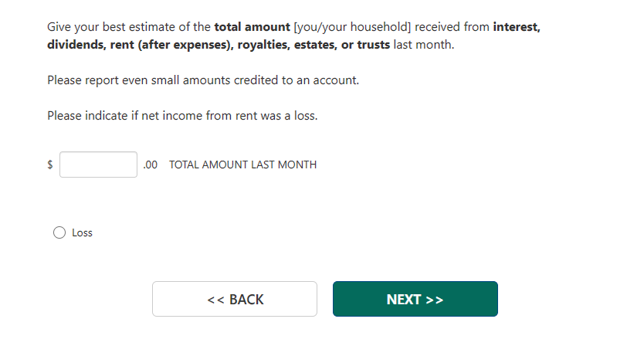Click the .00 suffix after the input
The height and width of the screenshot is (346, 644).
pyautogui.click(x=151, y=165)
